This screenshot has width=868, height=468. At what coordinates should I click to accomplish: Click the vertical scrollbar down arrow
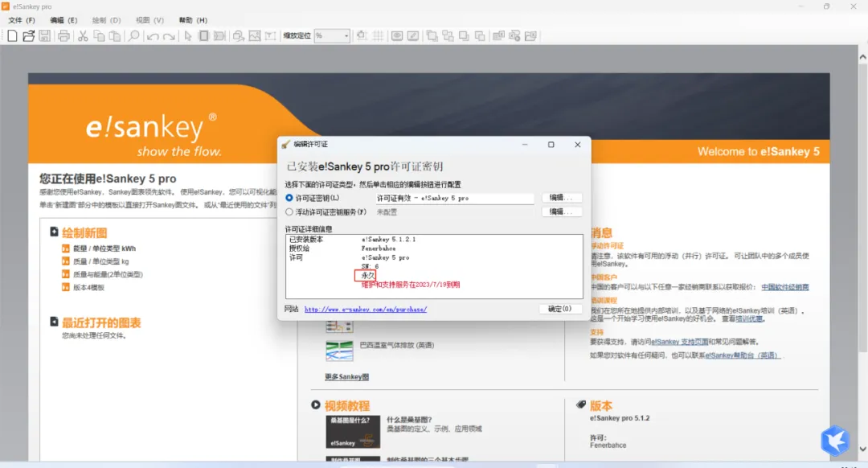[x=862, y=449]
